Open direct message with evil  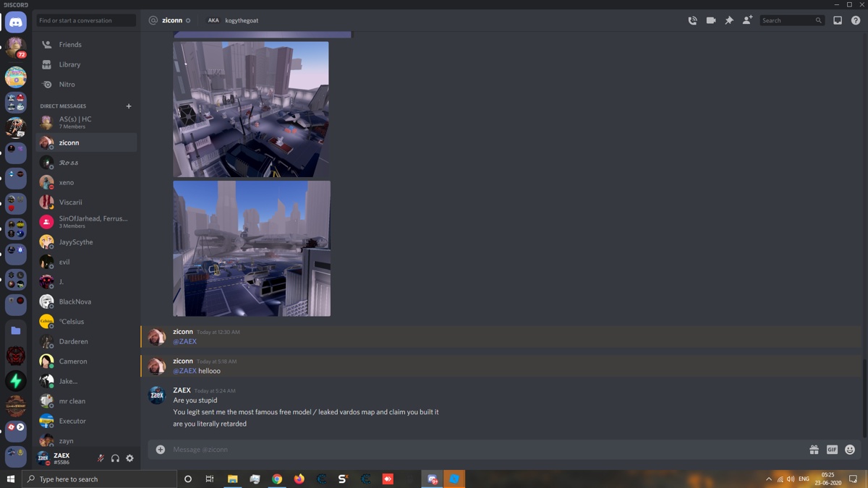86,262
